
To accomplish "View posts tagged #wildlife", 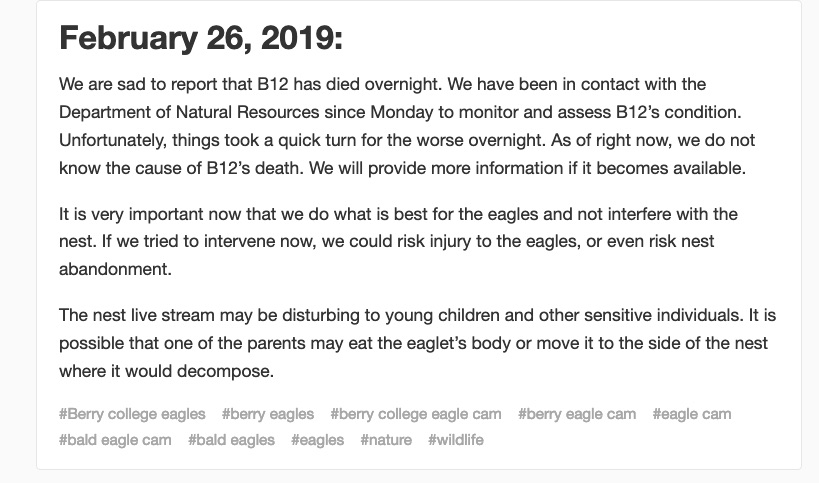I will [456, 440].
